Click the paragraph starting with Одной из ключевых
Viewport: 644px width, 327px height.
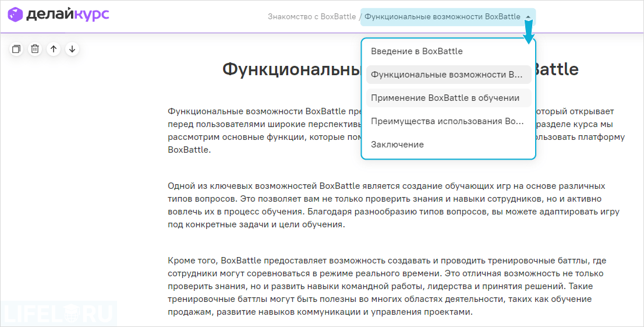click(394, 205)
